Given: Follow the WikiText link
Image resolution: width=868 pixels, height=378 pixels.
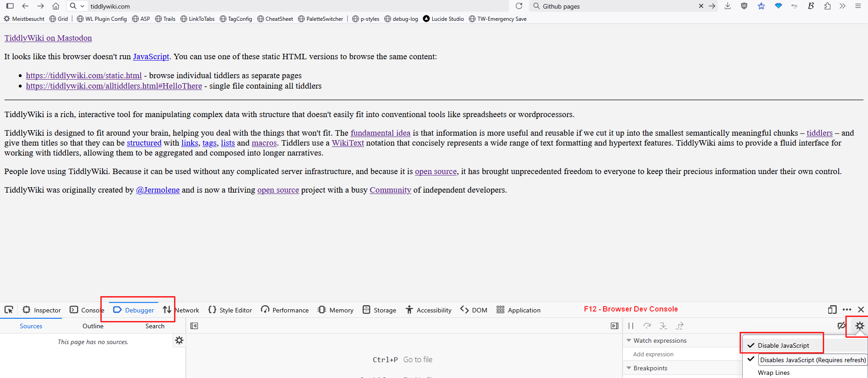Looking at the screenshot, I should [x=348, y=143].
